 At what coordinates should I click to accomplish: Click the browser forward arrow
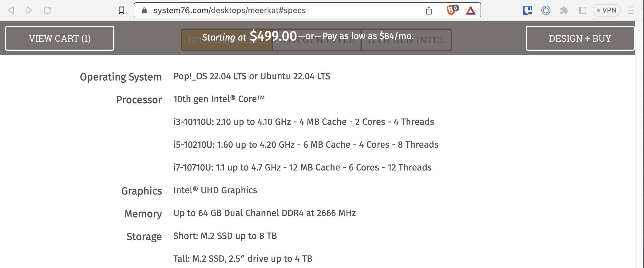pos(29,11)
